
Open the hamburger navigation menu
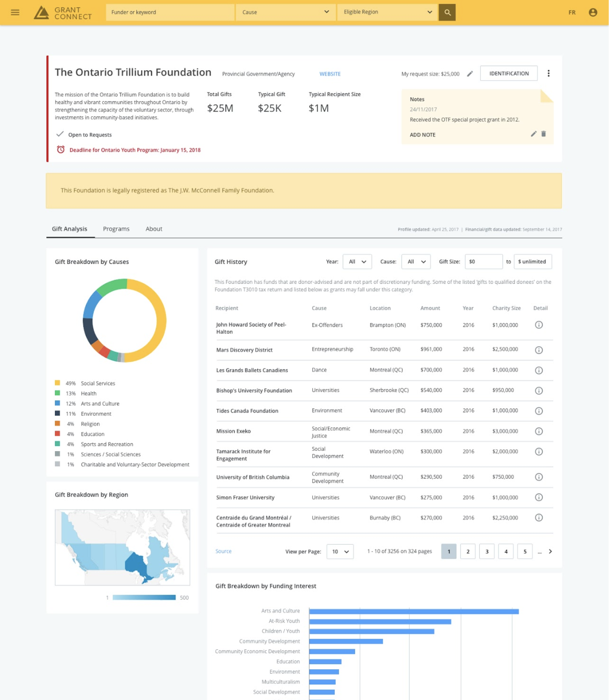[15, 12]
